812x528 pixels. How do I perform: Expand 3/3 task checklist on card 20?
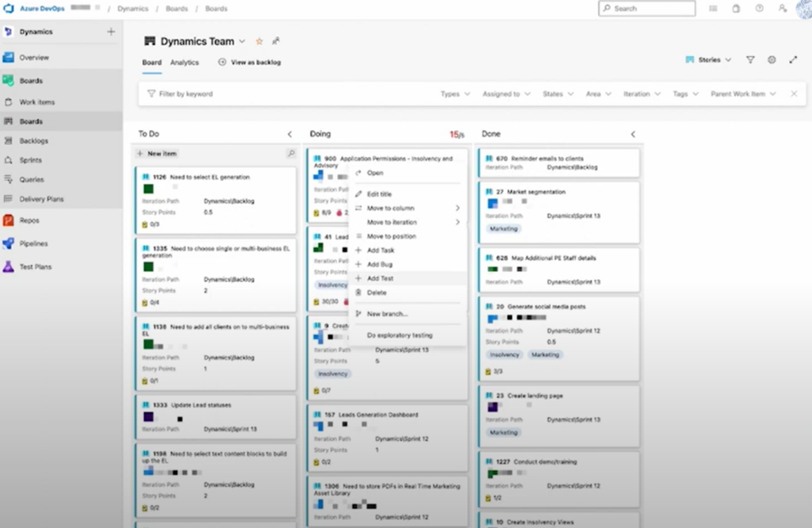(x=494, y=371)
